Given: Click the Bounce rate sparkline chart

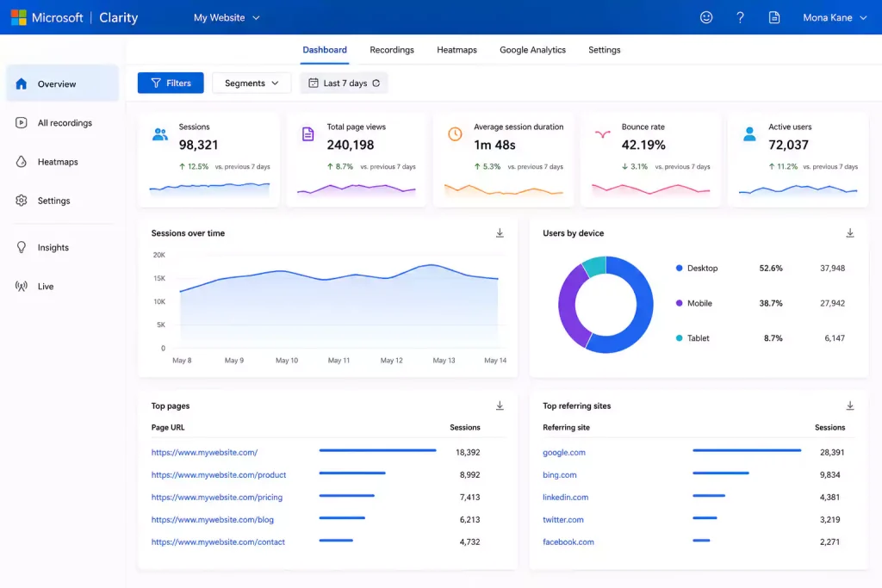Looking at the screenshot, I should [x=651, y=189].
